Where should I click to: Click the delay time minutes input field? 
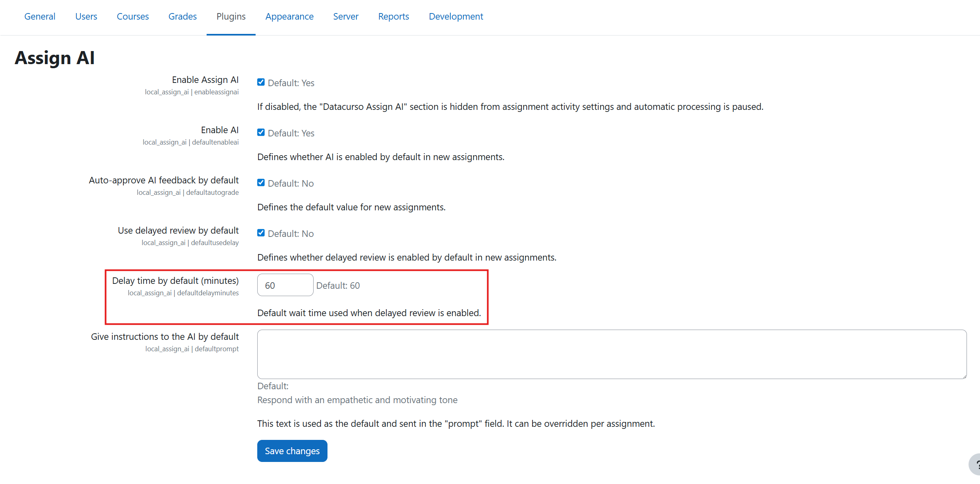[285, 285]
